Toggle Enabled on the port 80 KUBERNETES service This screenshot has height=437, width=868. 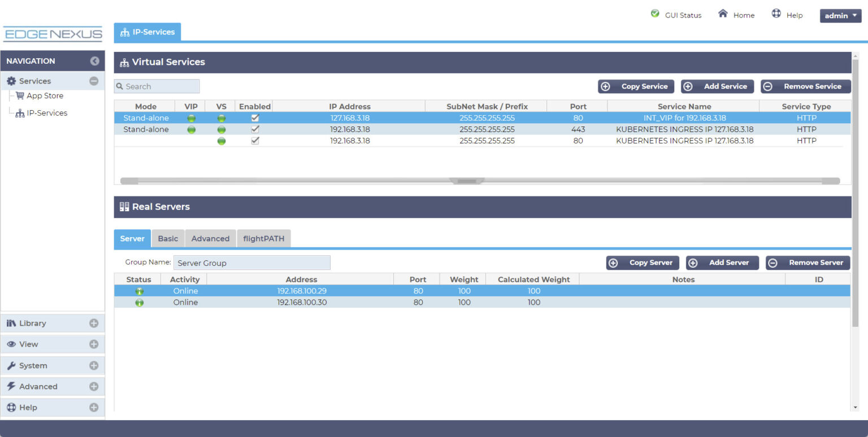point(255,141)
